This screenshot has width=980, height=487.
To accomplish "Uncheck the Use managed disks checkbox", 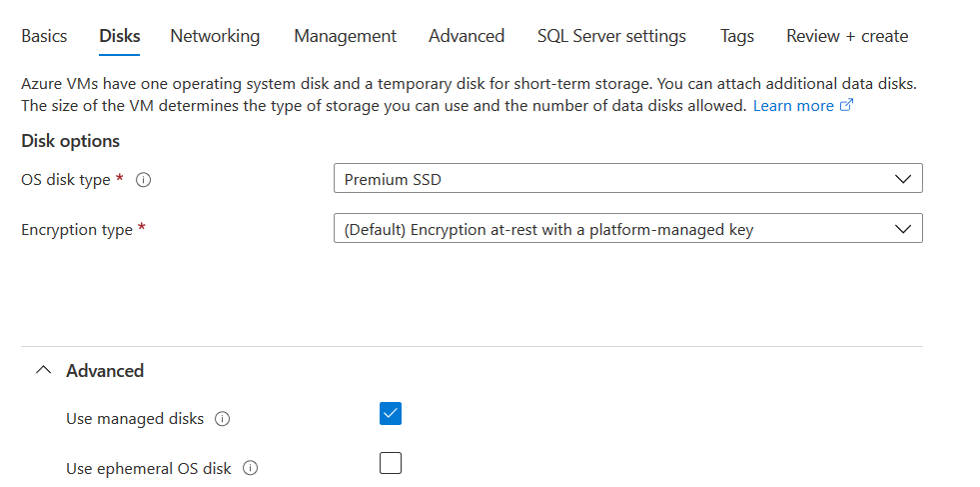I will click(391, 414).
